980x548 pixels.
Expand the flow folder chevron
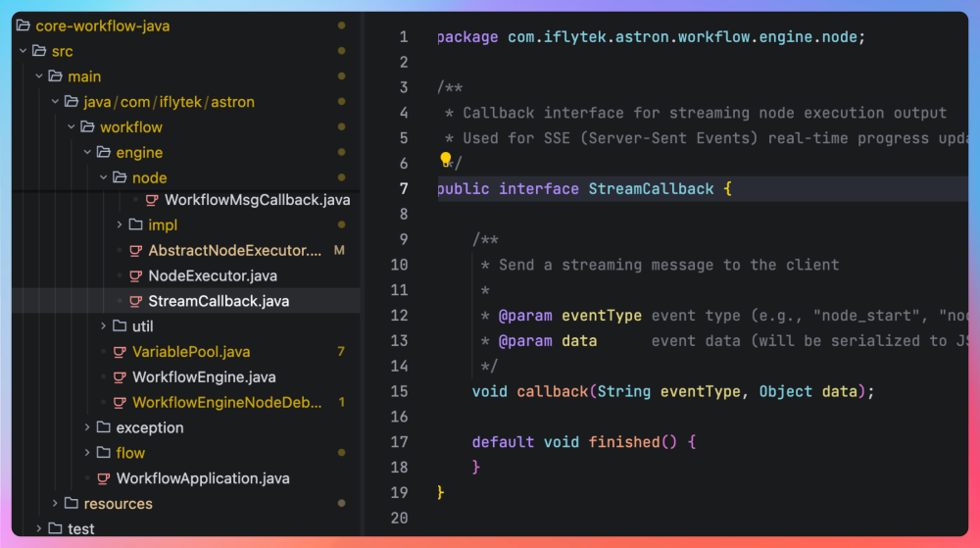point(87,453)
